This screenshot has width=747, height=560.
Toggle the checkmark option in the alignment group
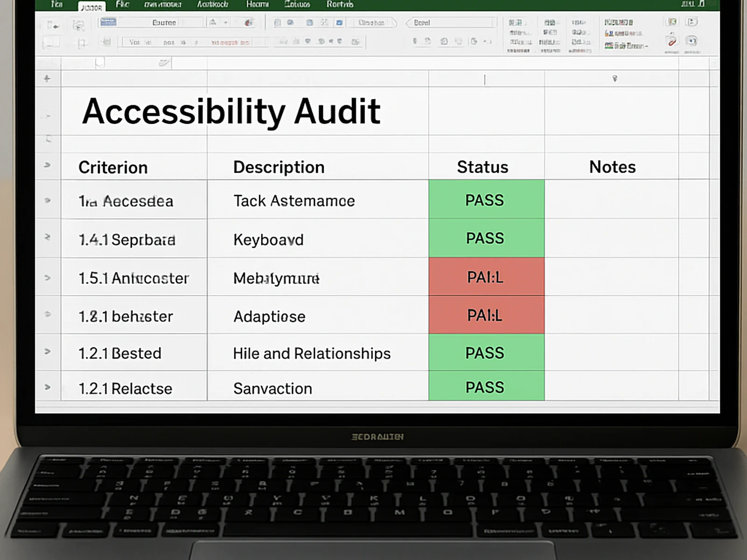(338, 22)
